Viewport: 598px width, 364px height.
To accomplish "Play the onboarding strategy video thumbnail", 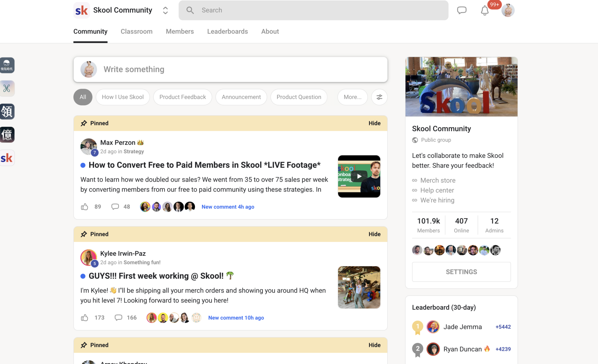I will 359,176.
